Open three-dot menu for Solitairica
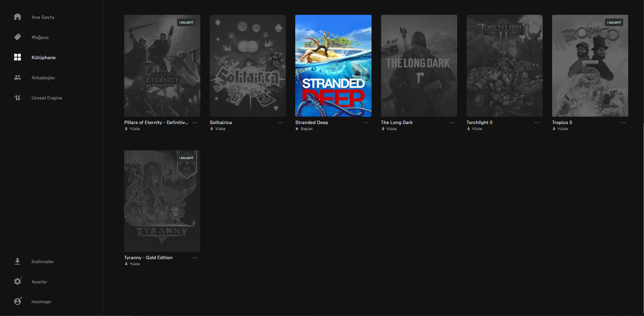Screen dimensions: 644x316 click(x=280, y=123)
